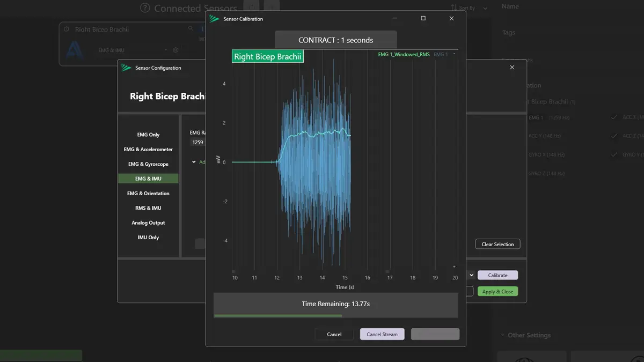The height and width of the screenshot is (362, 644).
Task: Click the Time Remaining progress bar
Action: pyautogui.click(x=335, y=305)
